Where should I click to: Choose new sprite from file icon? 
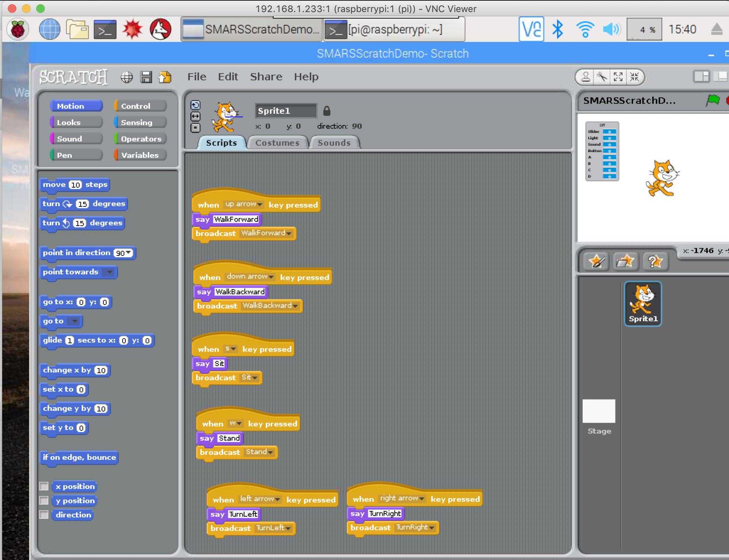coord(625,262)
